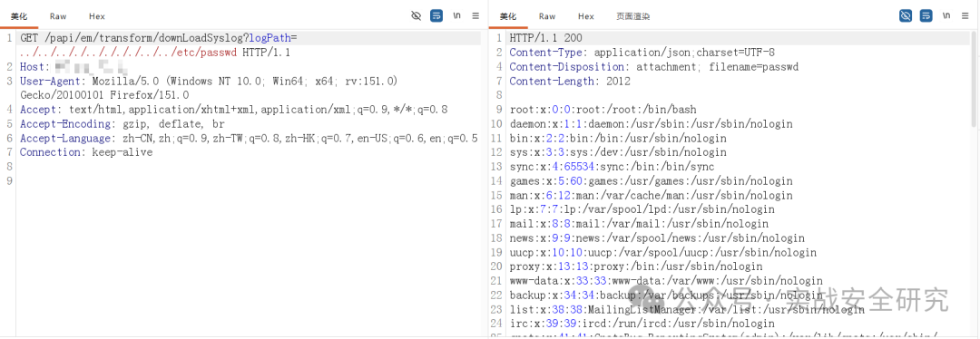Click the GET /papi/em/transform request line
This screenshot has width=980, height=339.
[159, 38]
